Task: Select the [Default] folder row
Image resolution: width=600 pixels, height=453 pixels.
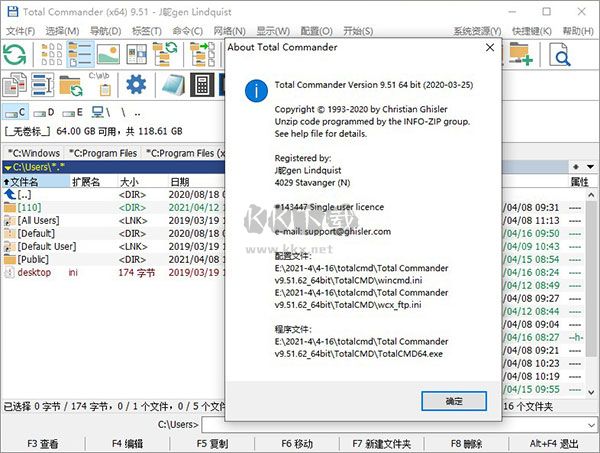Action: [x=114, y=234]
